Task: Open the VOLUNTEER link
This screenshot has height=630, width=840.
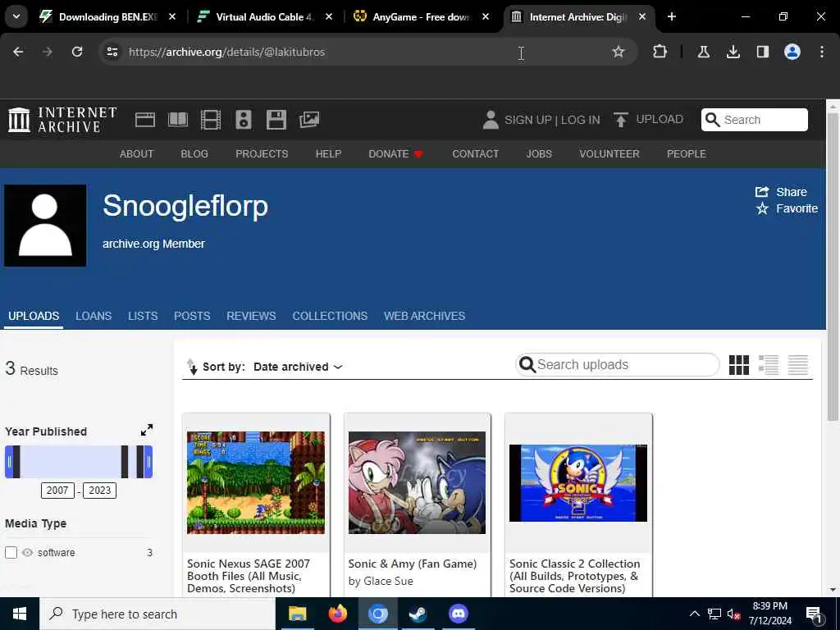Action: [609, 153]
